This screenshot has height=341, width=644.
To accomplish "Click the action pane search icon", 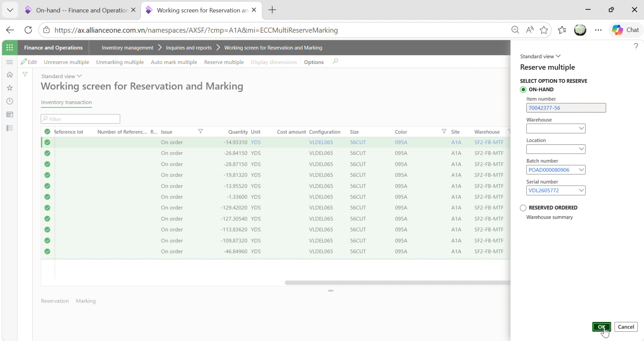I will point(335,61).
